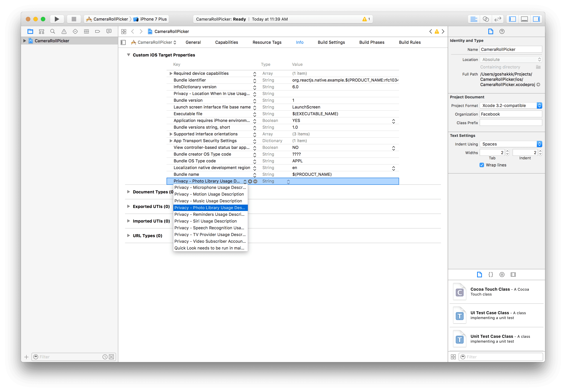Open the Issue navigator warning icon
The image size is (566, 392).
pyautogui.click(x=64, y=31)
